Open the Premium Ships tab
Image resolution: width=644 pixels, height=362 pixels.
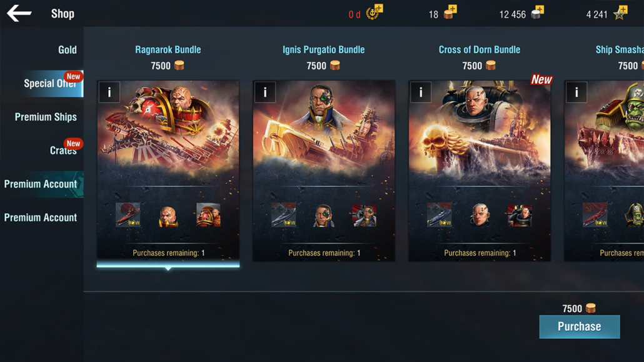46,117
